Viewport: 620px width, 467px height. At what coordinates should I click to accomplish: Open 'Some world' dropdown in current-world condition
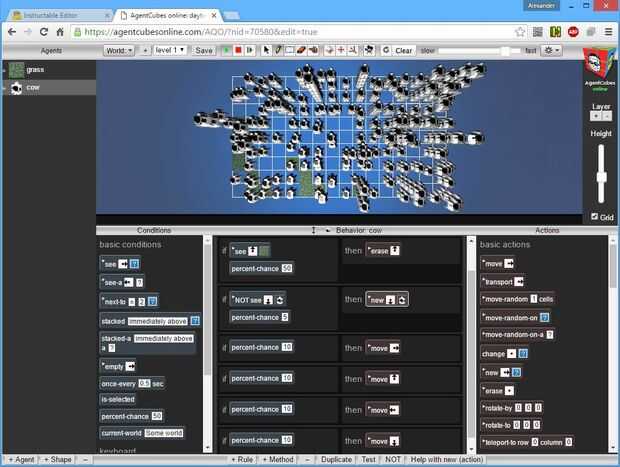pos(163,433)
